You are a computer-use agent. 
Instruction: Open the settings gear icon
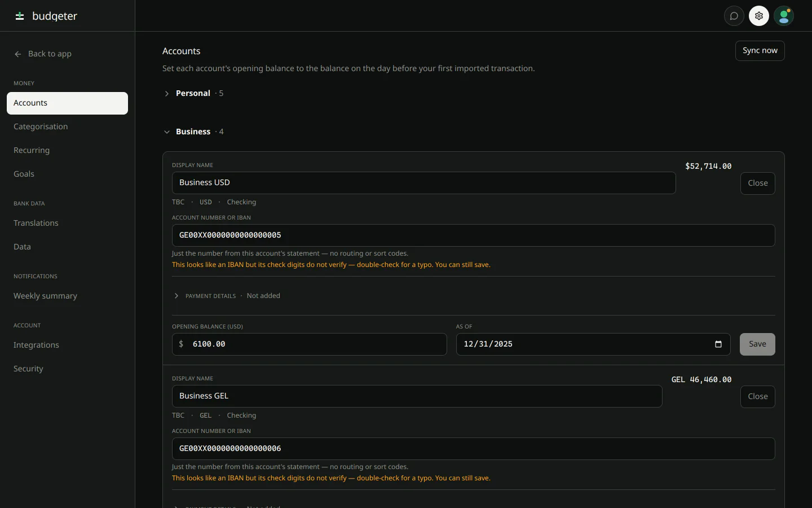point(759,16)
